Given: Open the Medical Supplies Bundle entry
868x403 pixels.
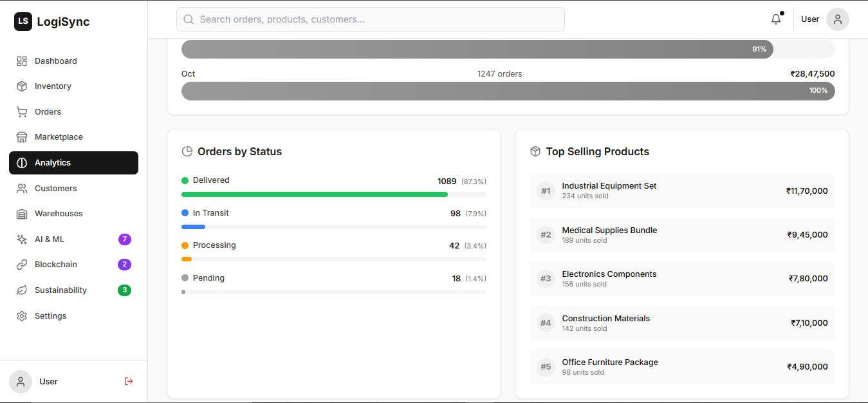Looking at the screenshot, I should pyautogui.click(x=681, y=235).
